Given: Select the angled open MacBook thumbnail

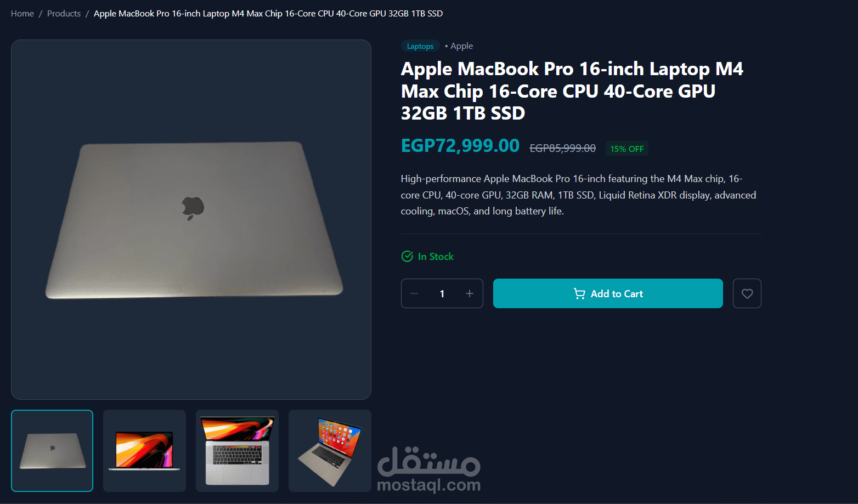Looking at the screenshot, I should coord(330,451).
